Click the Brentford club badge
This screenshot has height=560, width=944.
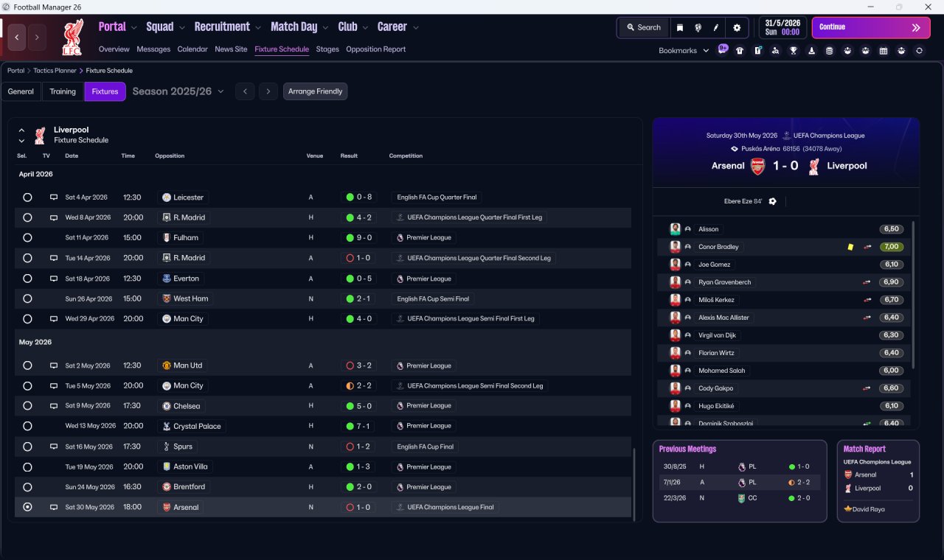pos(167,487)
